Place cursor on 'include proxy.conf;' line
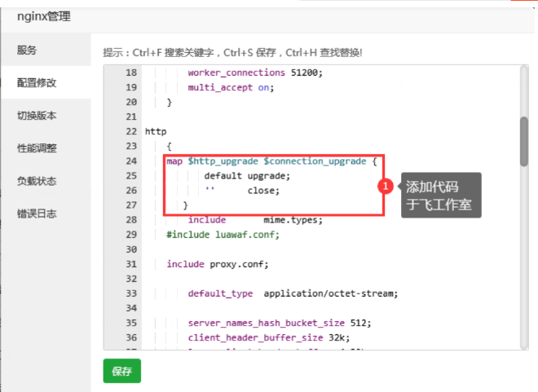This screenshot has height=392, width=538. [x=218, y=264]
